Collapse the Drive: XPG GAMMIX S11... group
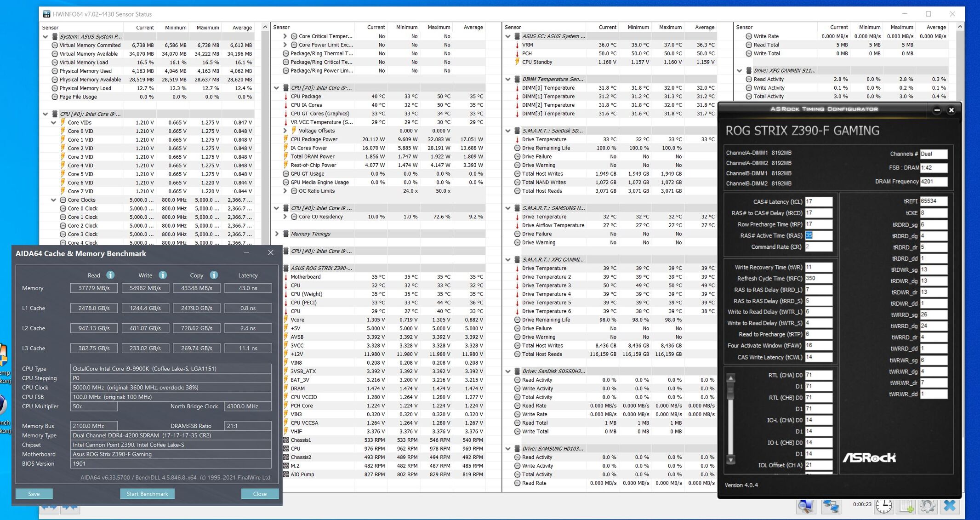The height and width of the screenshot is (520, 980). click(740, 71)
